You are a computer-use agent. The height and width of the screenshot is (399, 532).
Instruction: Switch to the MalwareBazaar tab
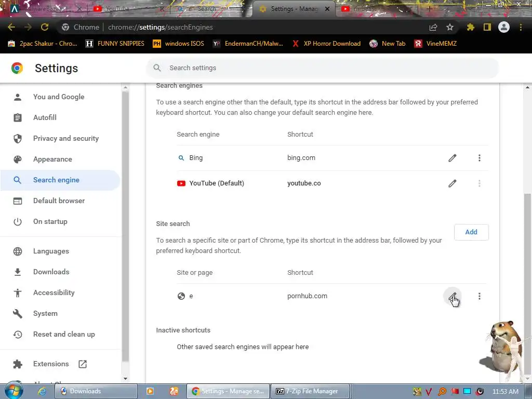[45, 9]
